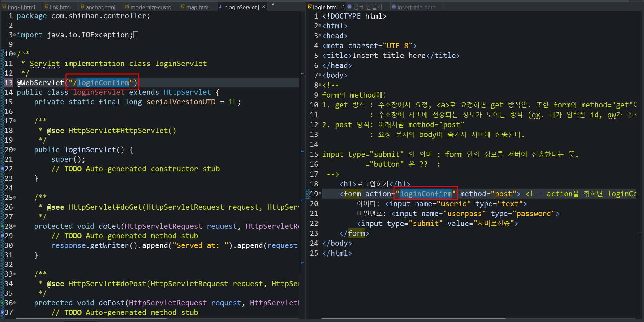Fold the HTML comment block at line 8
The image size is (644, 322).
click(x=320, y=85)
